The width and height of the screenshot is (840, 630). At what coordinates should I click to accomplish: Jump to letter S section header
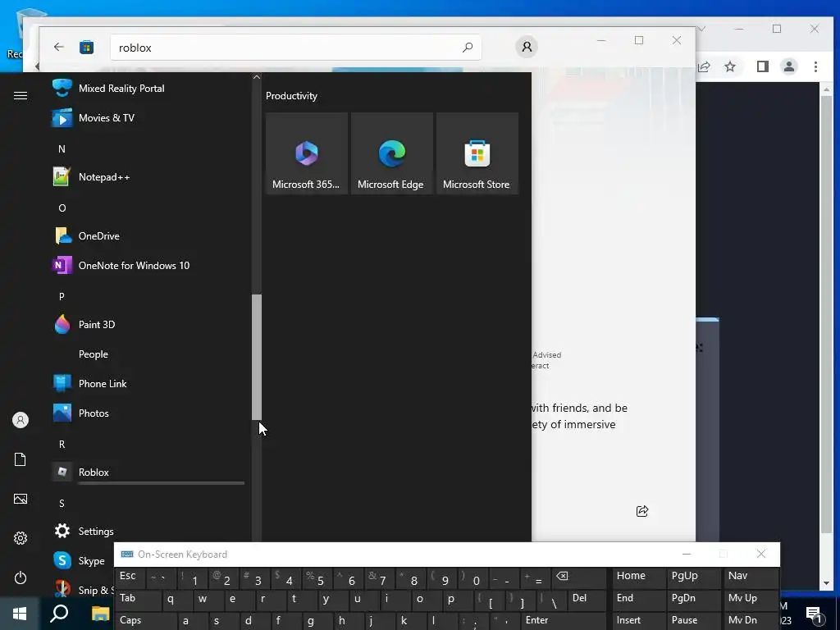tap(62, 504)
